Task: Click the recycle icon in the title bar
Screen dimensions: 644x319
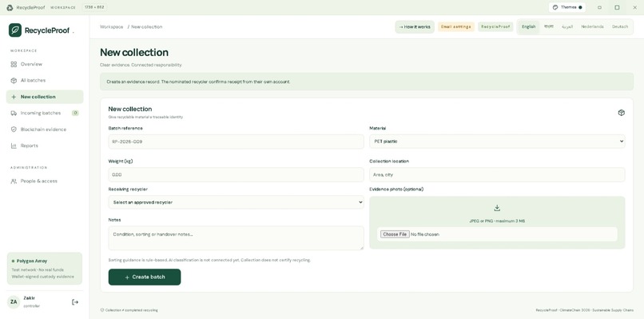Action: 10,7
